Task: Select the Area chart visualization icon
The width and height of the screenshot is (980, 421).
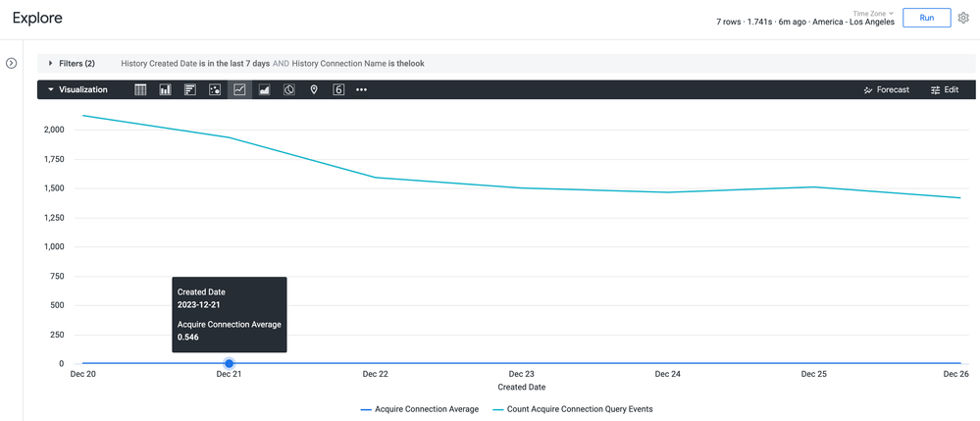Action: point(265,89)
